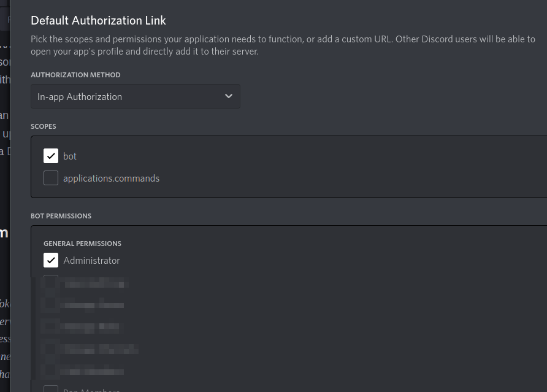This screenshot has height=392, width=547.
Task: Click the 'BOT PERMISSIONS' section header
Action: (x=61, y=216)
